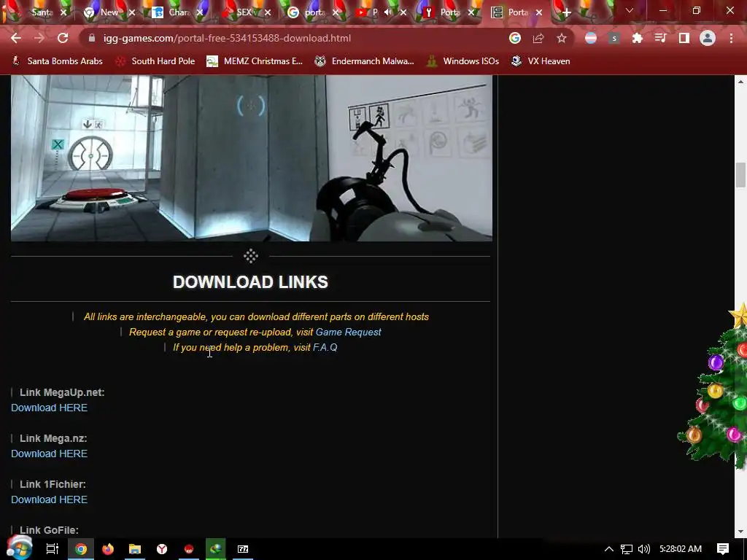Open the Windows ISOs bookmark

(463, 61)
